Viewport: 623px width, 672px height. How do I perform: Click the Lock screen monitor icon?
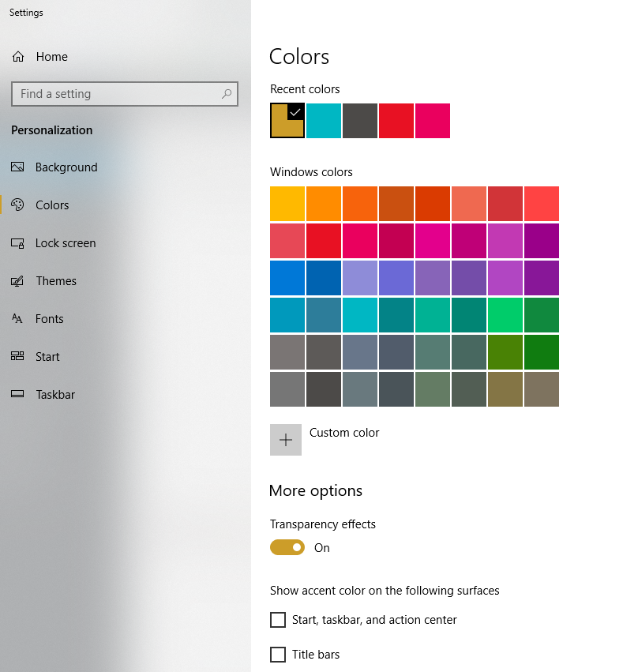point(17,243)
